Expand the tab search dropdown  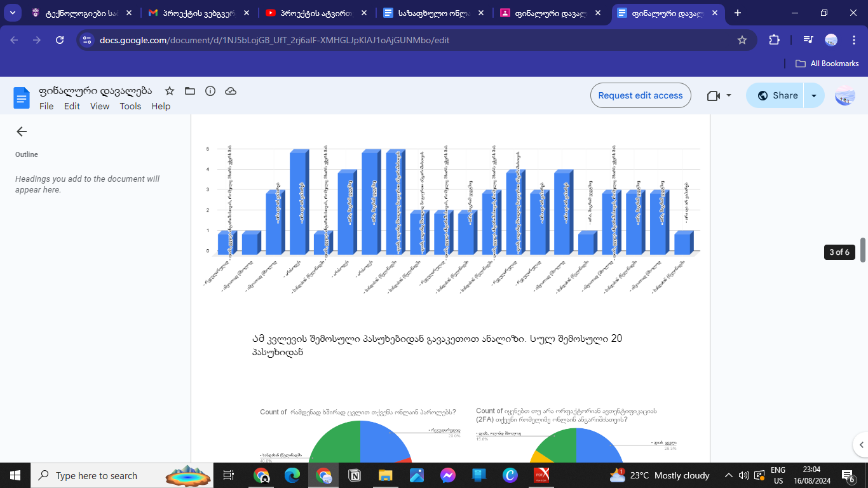coord(12,13)
